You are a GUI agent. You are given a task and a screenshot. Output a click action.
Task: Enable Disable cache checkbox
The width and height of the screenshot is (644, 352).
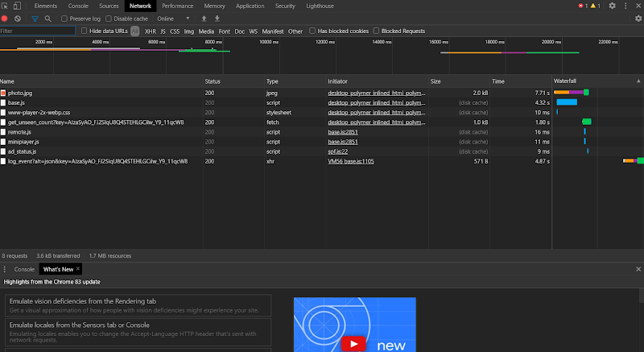[109, 19]
